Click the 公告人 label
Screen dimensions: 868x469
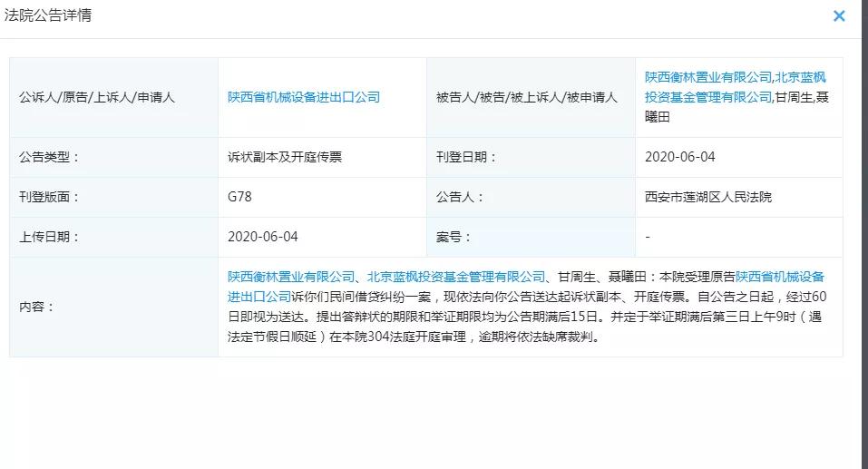coord(460,197)
